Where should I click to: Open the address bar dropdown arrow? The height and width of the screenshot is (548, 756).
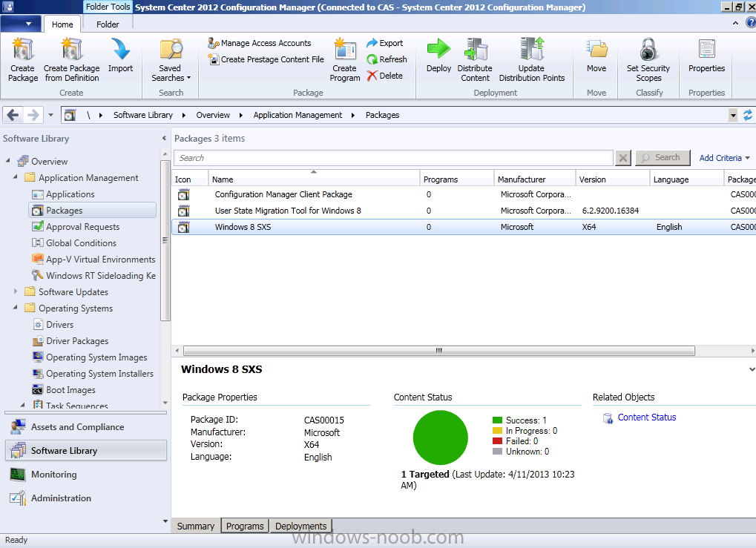pyautogui.click(x=733, y=115)
